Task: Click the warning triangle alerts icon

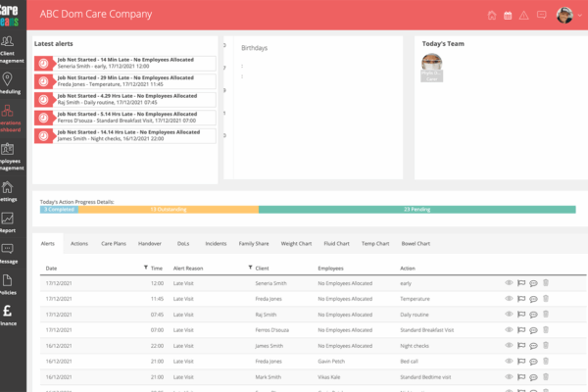Action: coord(524,15)
